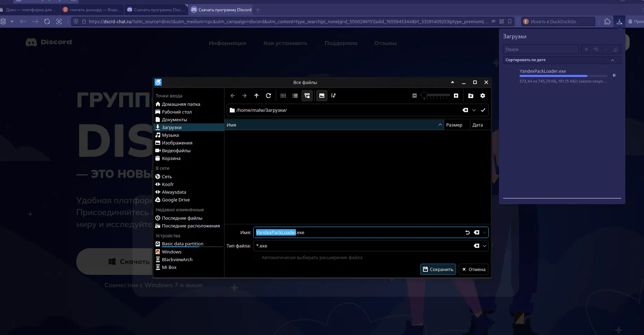Click the Сохранить button
The image size is (644, 335).
pyautogui.click(x=438, y=269)
